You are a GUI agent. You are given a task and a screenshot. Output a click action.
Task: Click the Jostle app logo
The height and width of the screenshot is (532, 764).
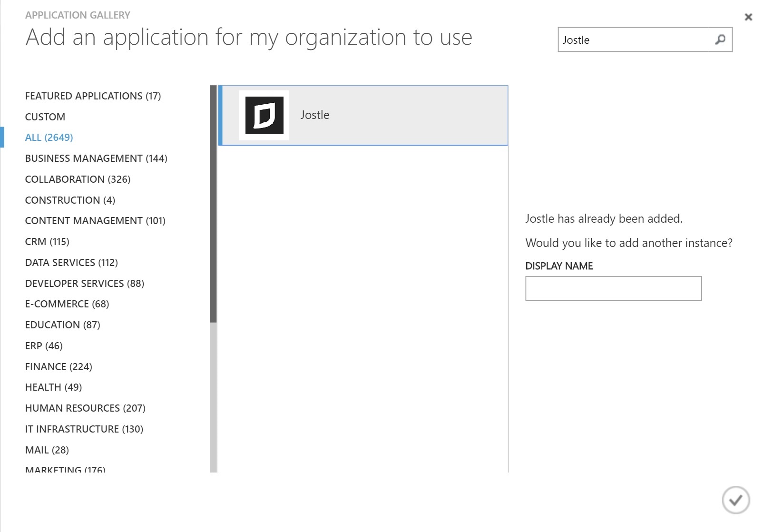click(264, 115)
